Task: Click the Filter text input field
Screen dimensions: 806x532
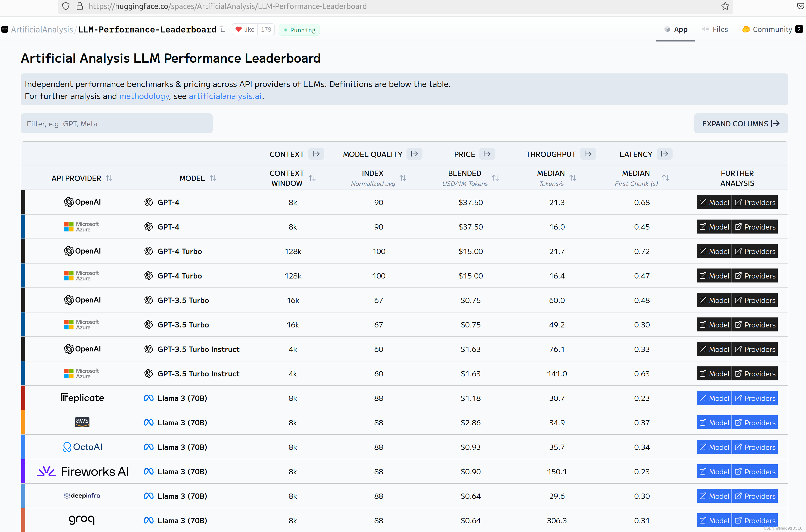Action: pos(116,123)
